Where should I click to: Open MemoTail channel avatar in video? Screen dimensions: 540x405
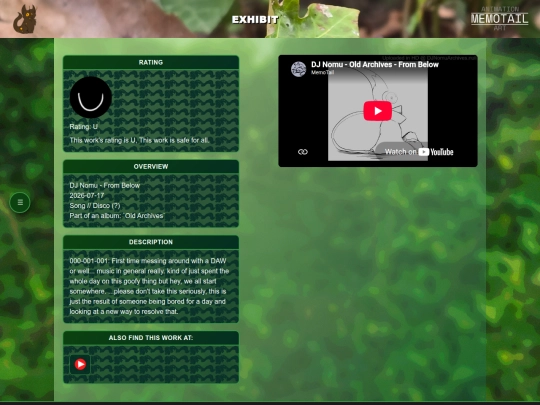[299, 69]
